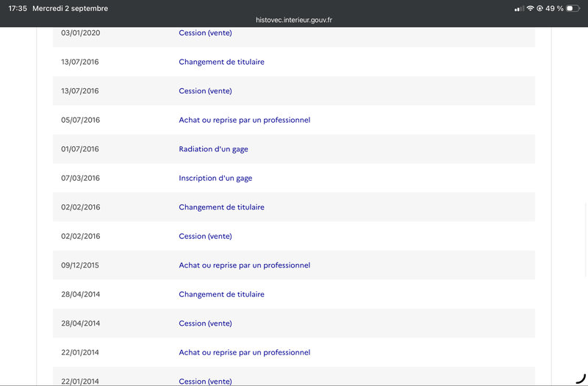Screen dimensions: 588x386
Task: Open Achat ou reprise par un professionnel 22/01/2014
Action: 245,352
